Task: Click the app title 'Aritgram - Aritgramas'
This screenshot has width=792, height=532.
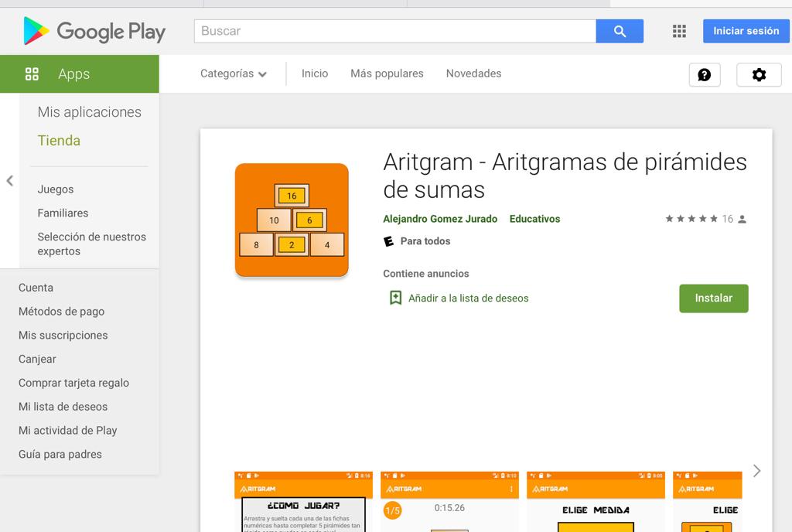Action: tap(565, 176)
